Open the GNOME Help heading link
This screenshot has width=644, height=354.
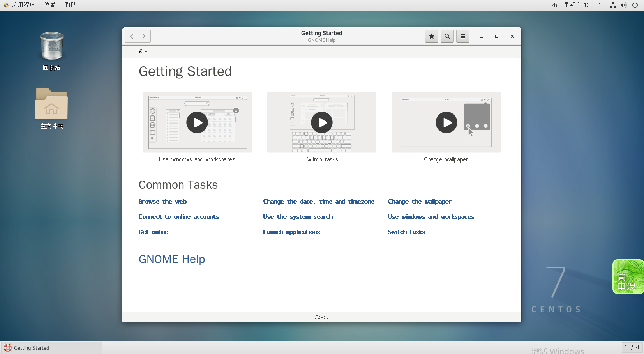[172, 259]
